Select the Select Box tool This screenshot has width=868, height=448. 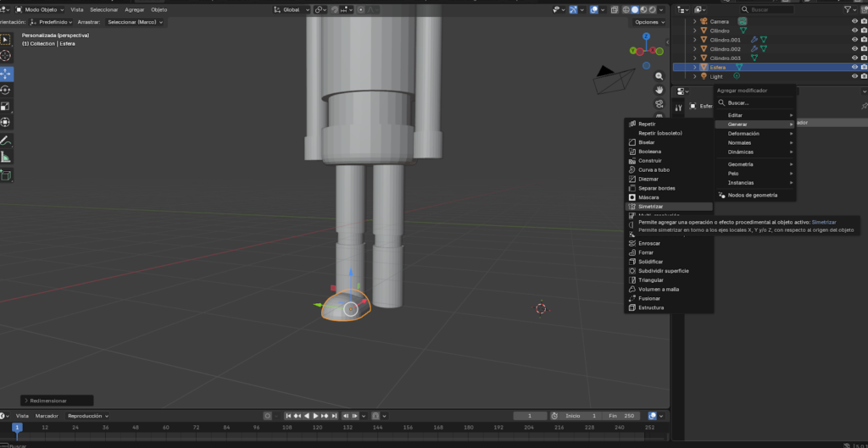[x=6, y=40]
